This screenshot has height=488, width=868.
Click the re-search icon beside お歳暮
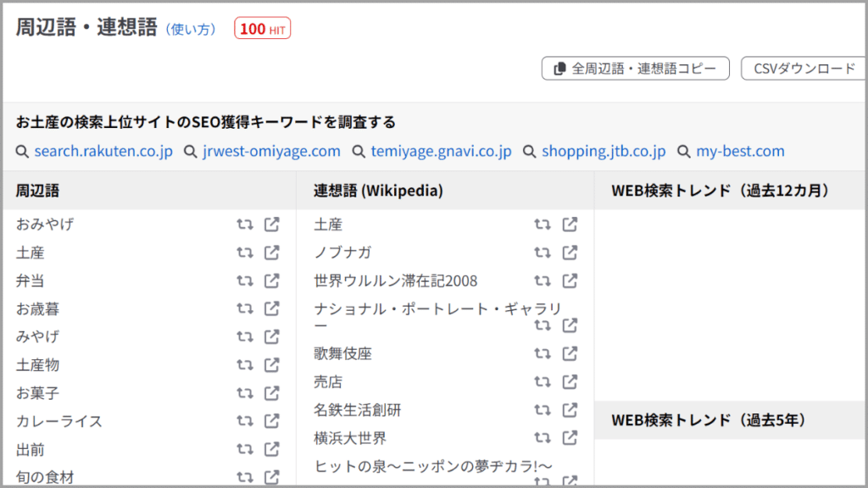point(245,308)
